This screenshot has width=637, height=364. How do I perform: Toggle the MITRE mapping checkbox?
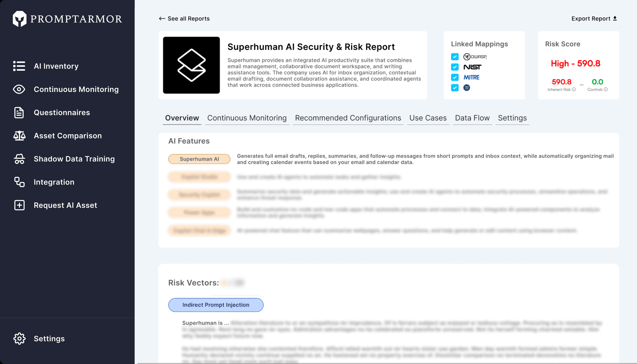[455, 77]
